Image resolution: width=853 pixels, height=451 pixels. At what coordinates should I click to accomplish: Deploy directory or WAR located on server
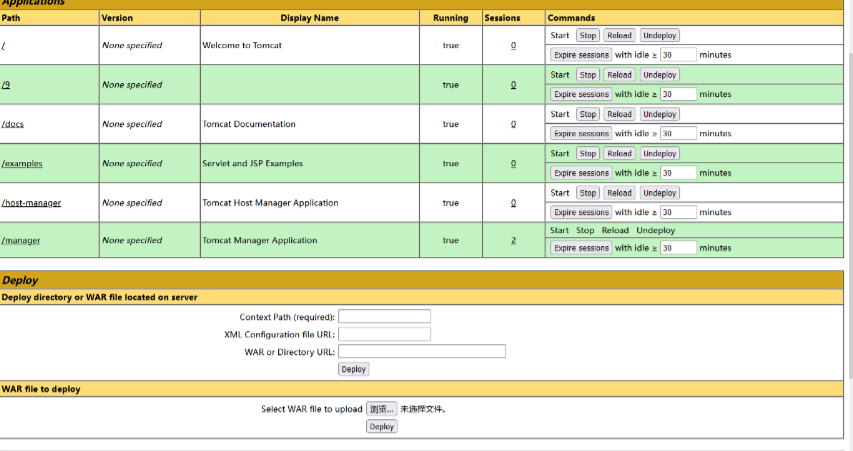click(x=354, y=369)
